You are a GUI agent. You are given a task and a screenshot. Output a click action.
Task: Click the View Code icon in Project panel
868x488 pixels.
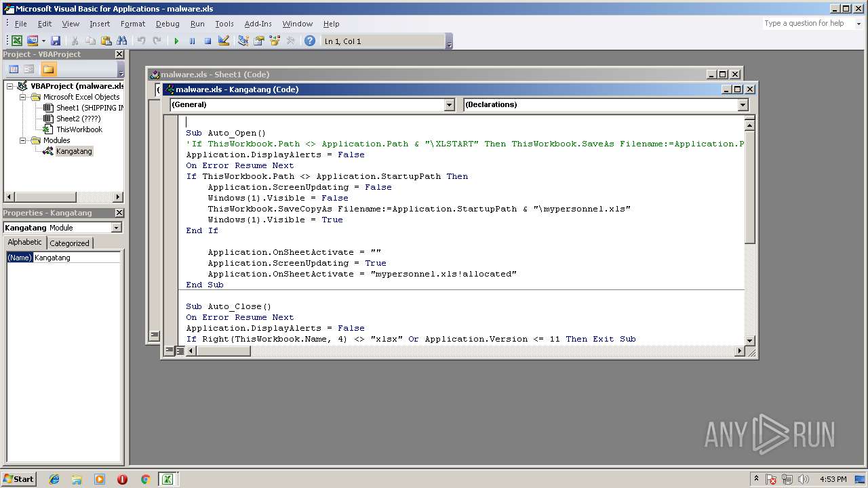click(13, 69)
